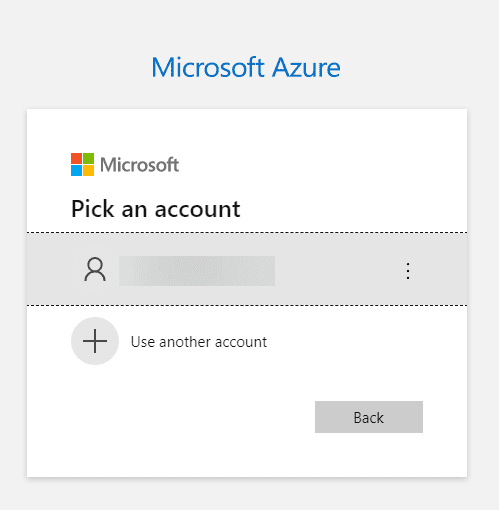This screenshot has width=499, height=510.
Task: Click empty space in the account tile before the dots
Action: (337, 271)
